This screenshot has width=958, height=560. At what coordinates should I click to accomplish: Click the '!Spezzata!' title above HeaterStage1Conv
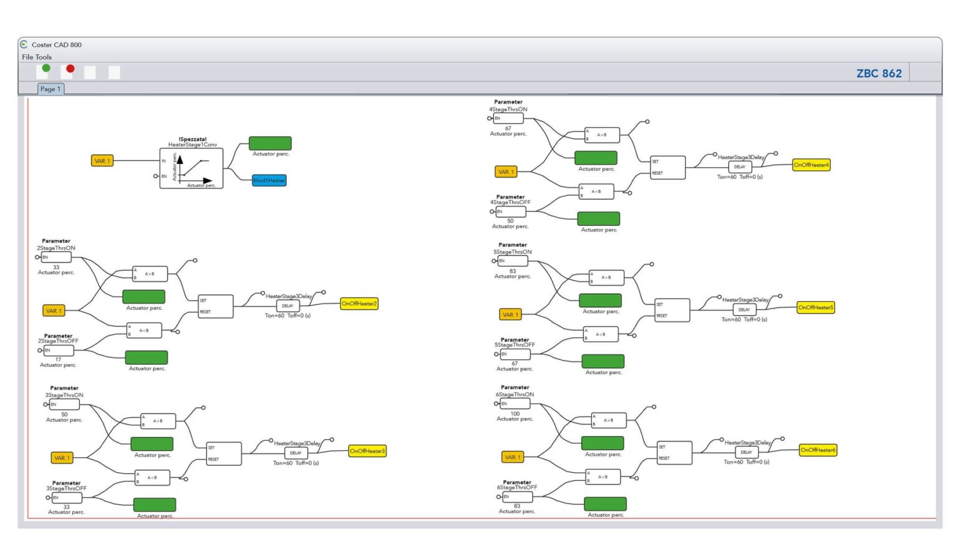pyautogui.click(x=192, y=139)
